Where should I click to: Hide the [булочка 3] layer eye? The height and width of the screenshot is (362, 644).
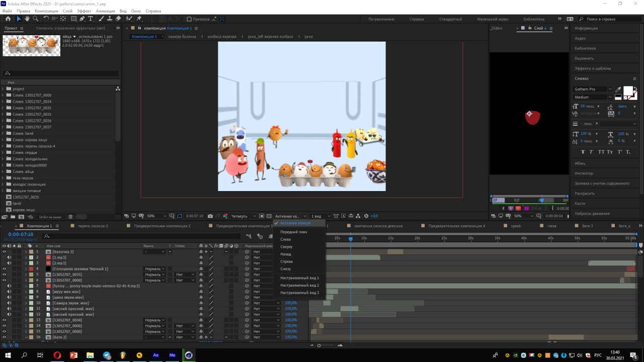point(4,251)
